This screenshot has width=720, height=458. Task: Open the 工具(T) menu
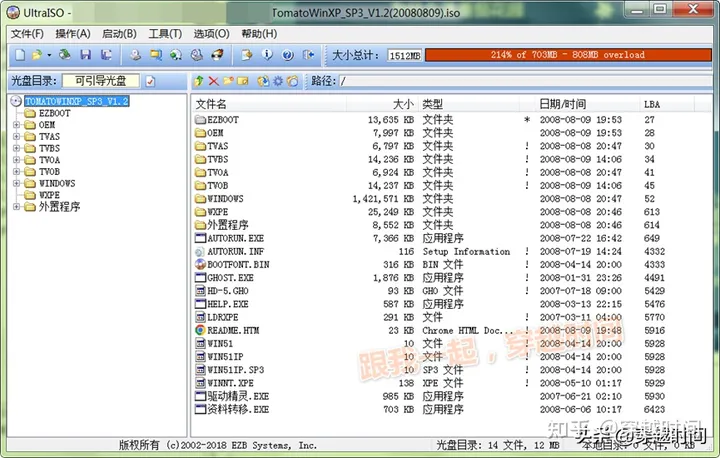click(x=165, y=34)
